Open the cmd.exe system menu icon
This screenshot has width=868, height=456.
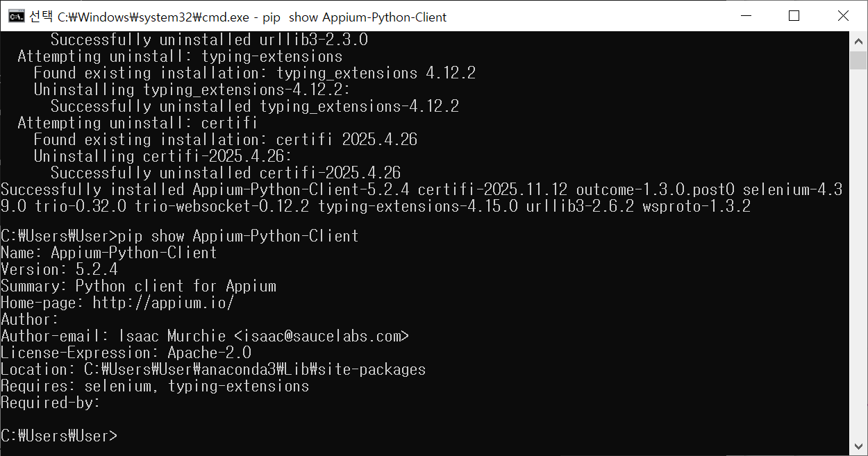point(16,16)
